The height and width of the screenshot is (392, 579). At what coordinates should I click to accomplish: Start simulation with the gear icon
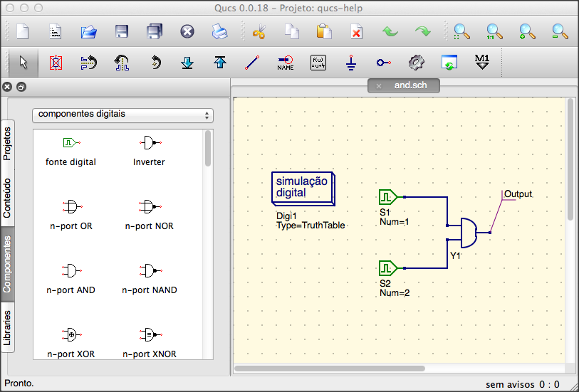coord(417,63)
